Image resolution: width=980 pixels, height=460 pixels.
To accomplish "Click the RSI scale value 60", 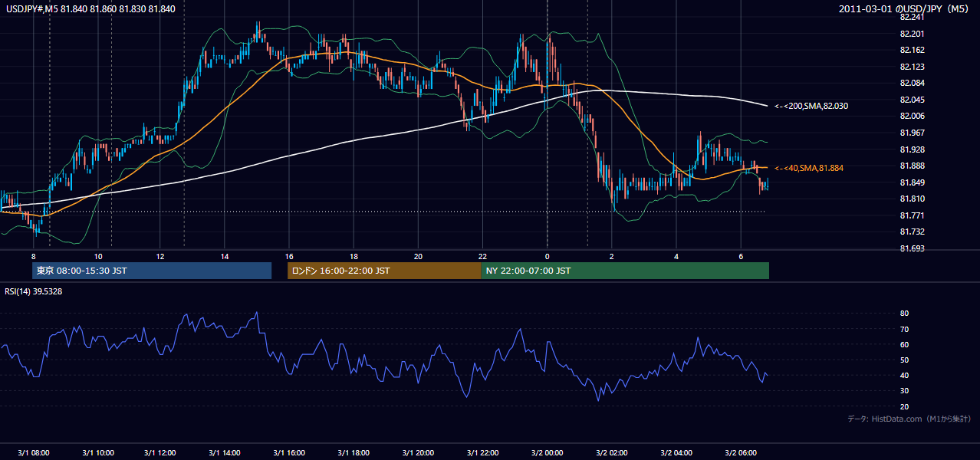I will [905, 344].
